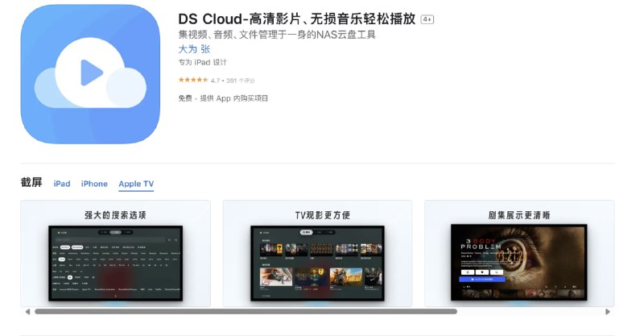Viewport: 644px width, 336px height.
Task: Click the 4+ age rating badge
Action: [427, 19]
